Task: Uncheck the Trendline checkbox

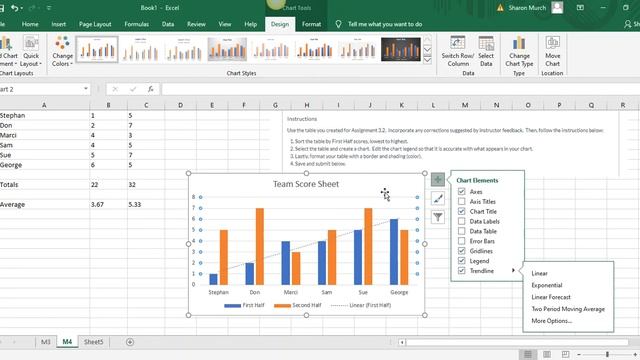Action: [x=461, y=271]
